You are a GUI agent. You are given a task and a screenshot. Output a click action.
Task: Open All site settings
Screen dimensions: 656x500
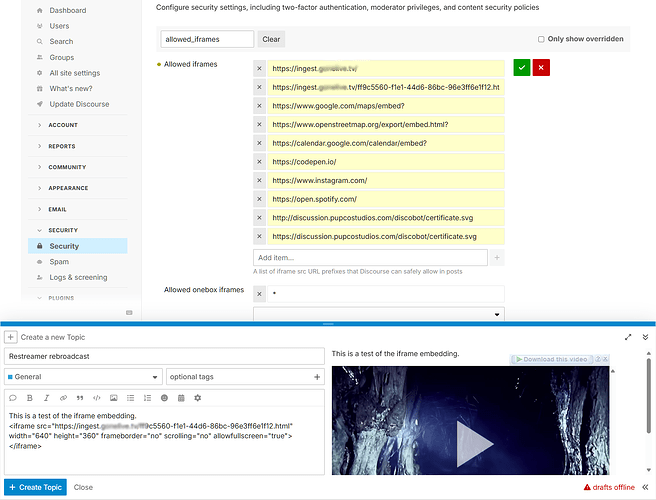pyautogui.click(x=74, y=73)
